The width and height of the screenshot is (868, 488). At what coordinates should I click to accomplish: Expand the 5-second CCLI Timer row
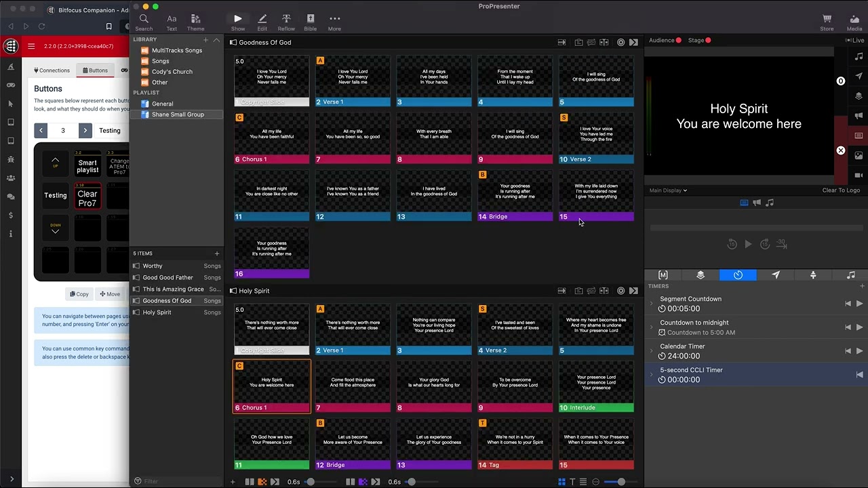[652, 375]
